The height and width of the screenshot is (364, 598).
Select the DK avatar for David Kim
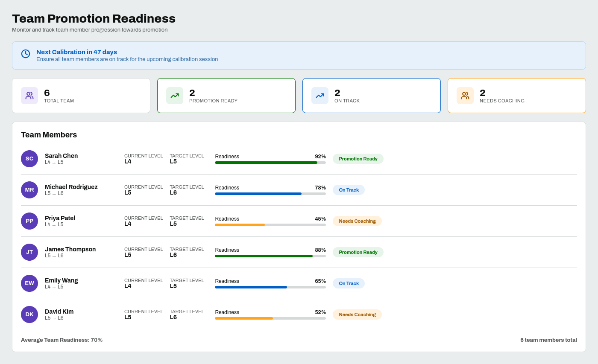coord(29,314)
